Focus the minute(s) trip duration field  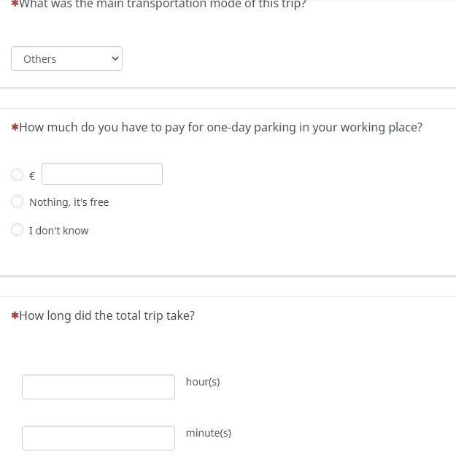coord(98,438)
